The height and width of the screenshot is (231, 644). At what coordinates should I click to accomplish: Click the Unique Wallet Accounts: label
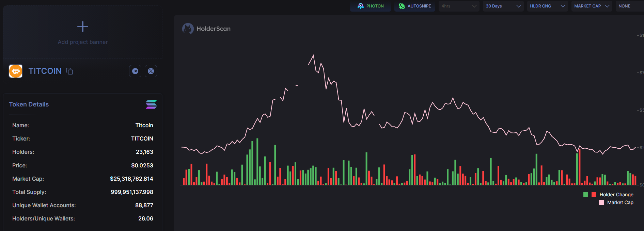coord(44,205)
